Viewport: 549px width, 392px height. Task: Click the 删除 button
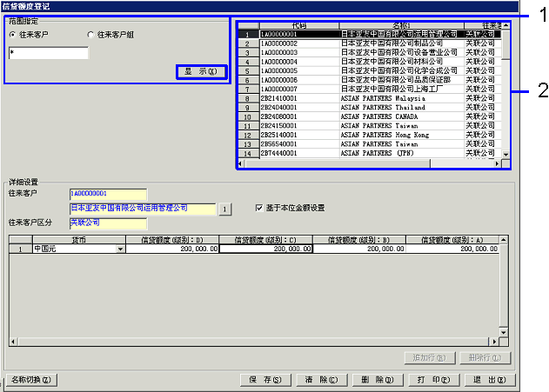pos(378,380)
